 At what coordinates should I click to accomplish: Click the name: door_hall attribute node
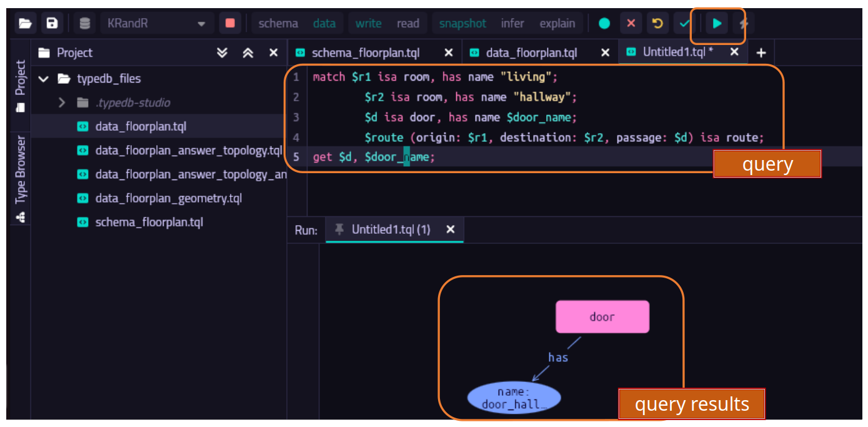pyautogui.click(x=514, y=398)
